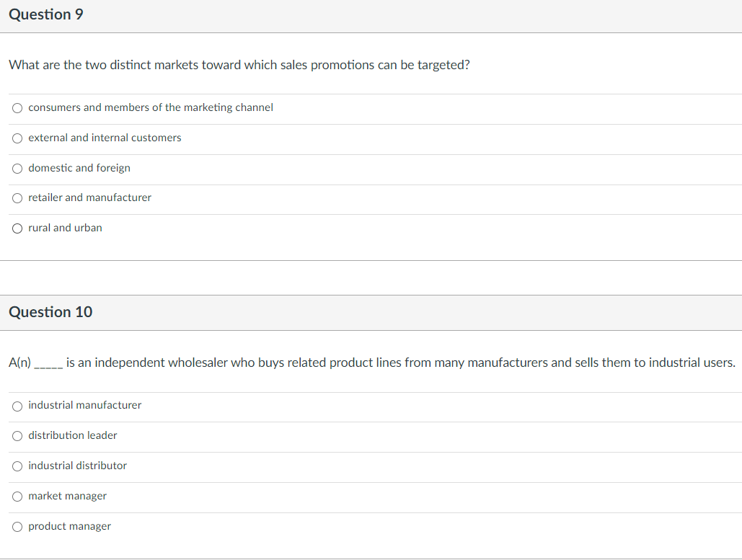
Task: Click the Question 9 heading
Action: tap(46, 15)
